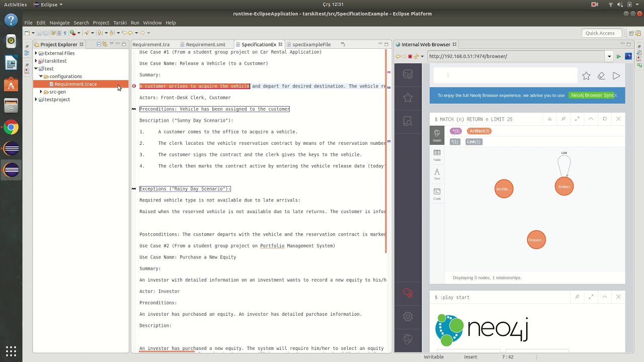644x362 pixels.
Task: Stop loading page in Internal Web Browser
Action: click(x=410, y=56)
